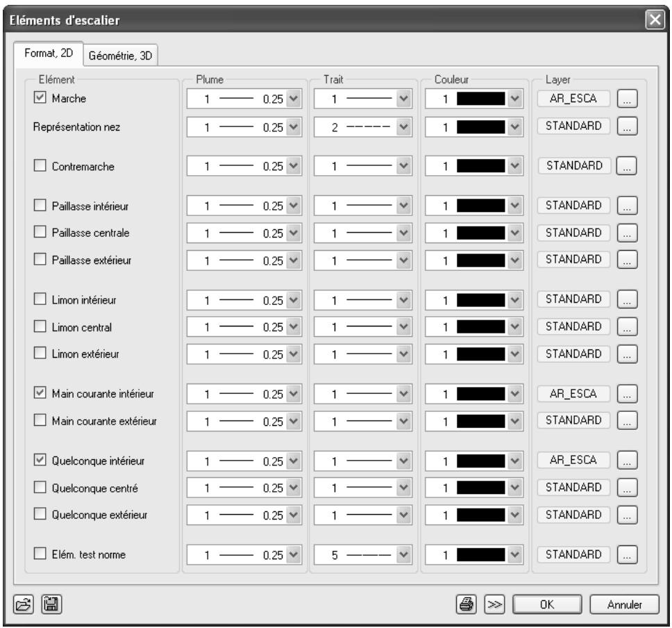Open the Couleur swatch for Quelconque centré
Viewport: 672px width, 628px height.
pos(514,488)
